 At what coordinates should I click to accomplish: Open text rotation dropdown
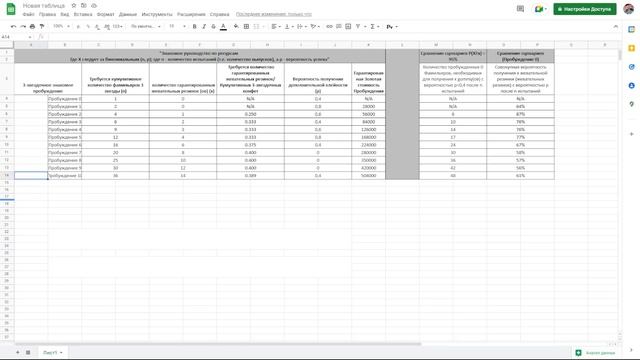coord(315,27)
